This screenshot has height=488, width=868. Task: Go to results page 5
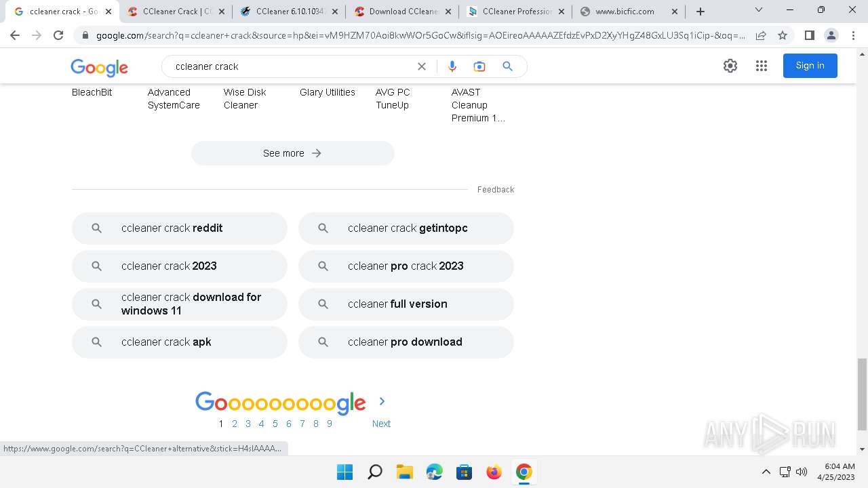[275, 424]
